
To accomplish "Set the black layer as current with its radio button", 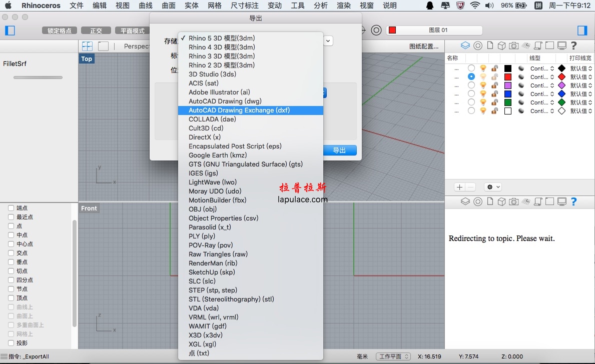I will pyautogui.click(x=471, y=68).
